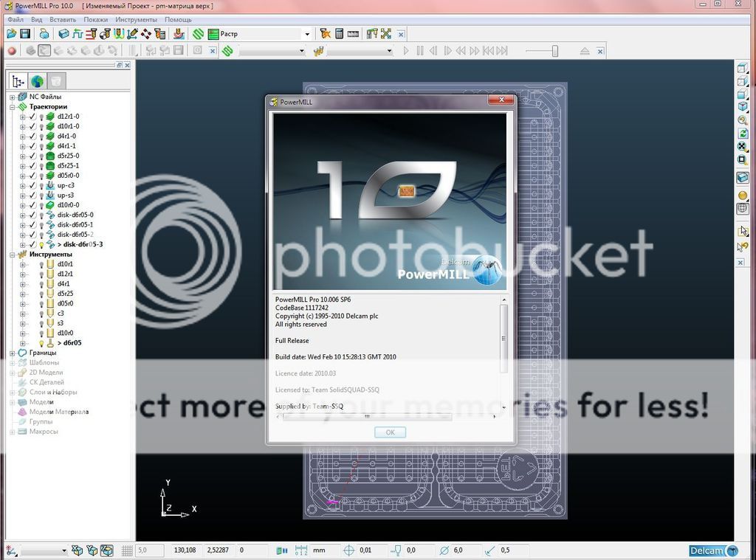Click the shaded sphere icon in the view toolbar
The height and width of the screenshot is (560, 756).
click(743, 196)
